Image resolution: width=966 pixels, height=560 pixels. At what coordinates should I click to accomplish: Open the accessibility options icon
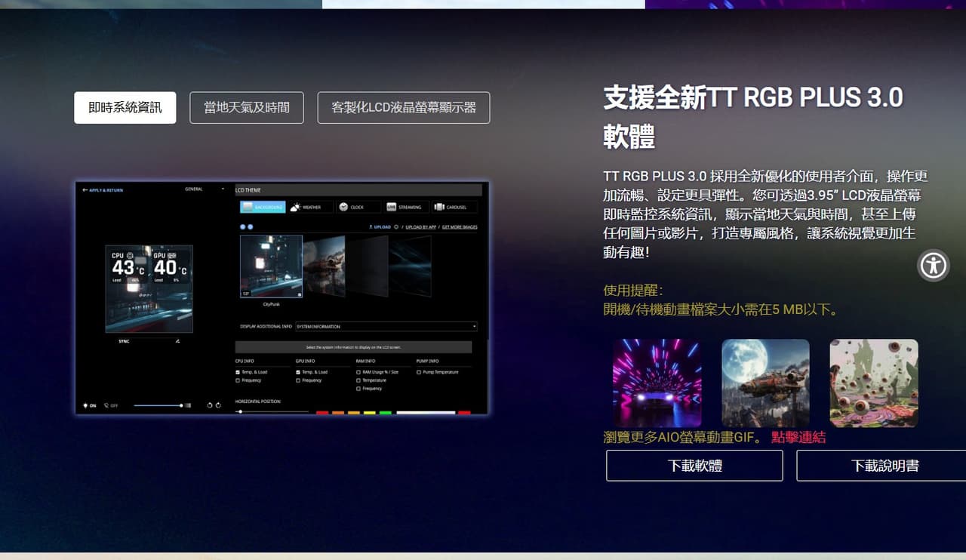click(934, 266)
